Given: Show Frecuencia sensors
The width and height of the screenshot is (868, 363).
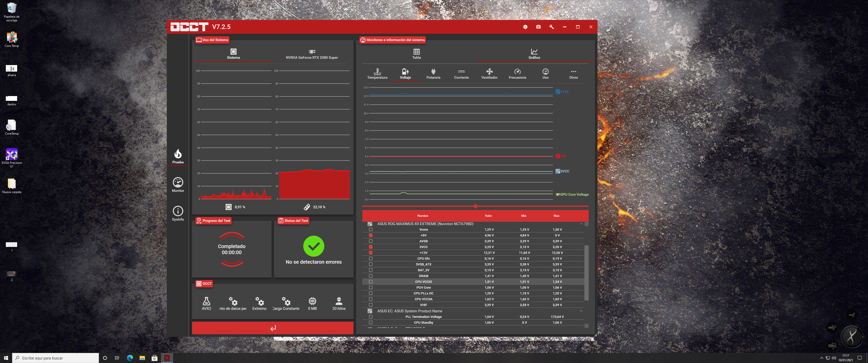Looking at the screenshot, I should click(517, 74).
